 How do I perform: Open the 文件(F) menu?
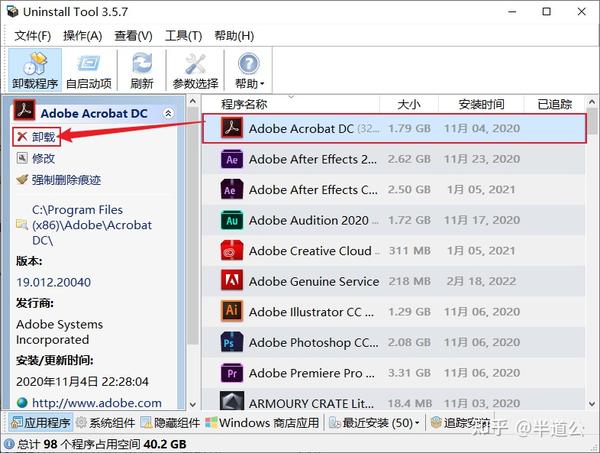click(x=33, y=36)
